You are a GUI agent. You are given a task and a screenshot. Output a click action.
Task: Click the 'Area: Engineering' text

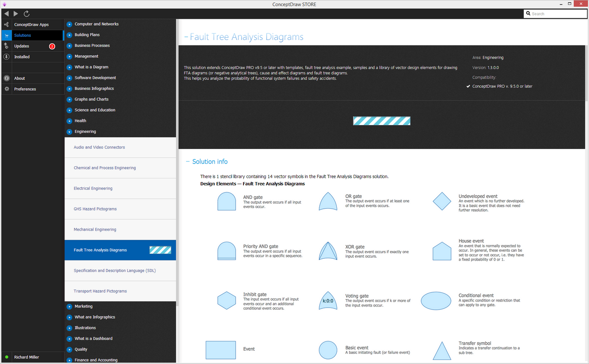point(488,57)
